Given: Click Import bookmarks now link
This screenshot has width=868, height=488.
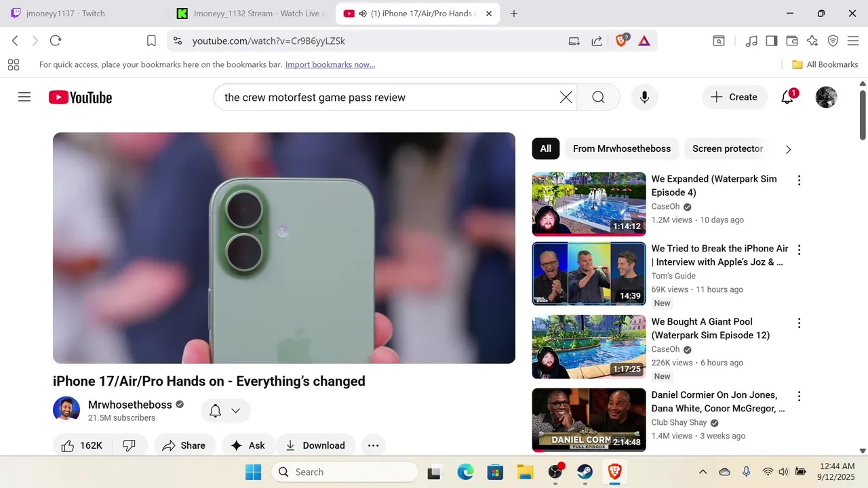Looking at the screenshot, I should (x=330, y=64).
